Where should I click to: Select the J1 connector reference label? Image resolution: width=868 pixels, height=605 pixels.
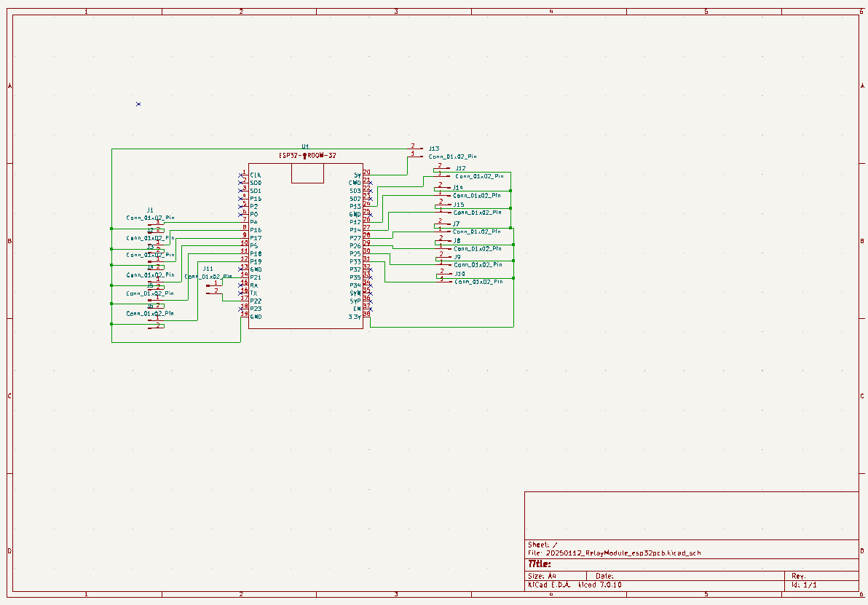(150, 210)
